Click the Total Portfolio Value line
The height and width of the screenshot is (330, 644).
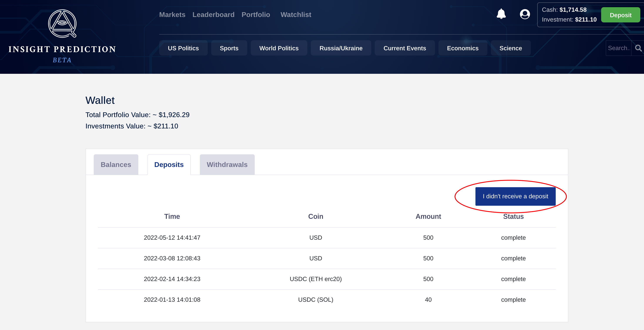(137, 115)
